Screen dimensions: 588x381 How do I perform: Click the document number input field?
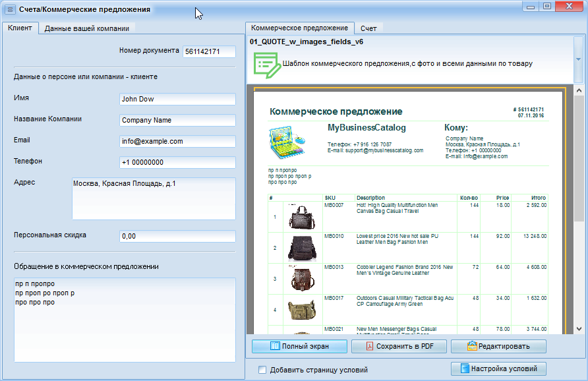click(x=209, y=51)
